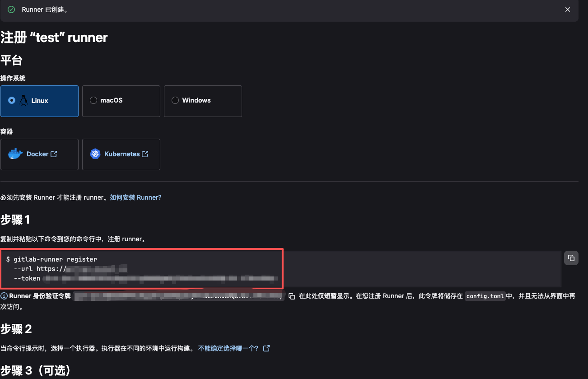
Task: Click the Kubernetes wheel logo
Action: pos(95,154)
